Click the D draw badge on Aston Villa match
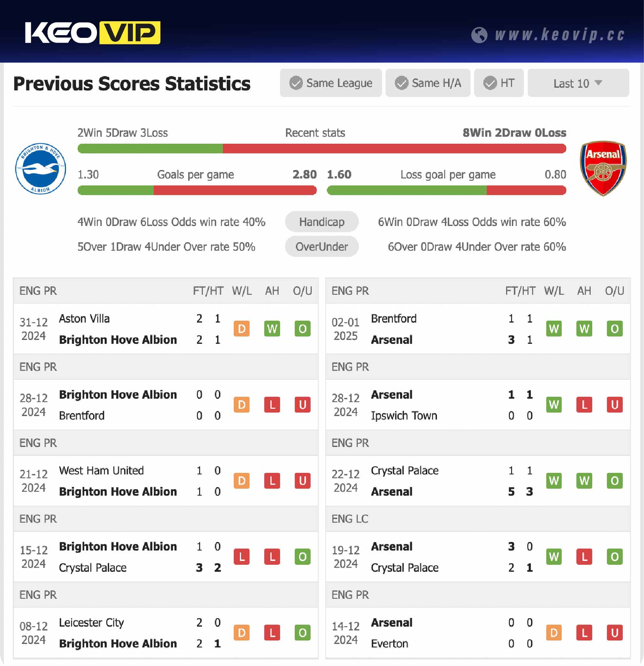The width and height of the screenshot is (644, 666). 242,329
